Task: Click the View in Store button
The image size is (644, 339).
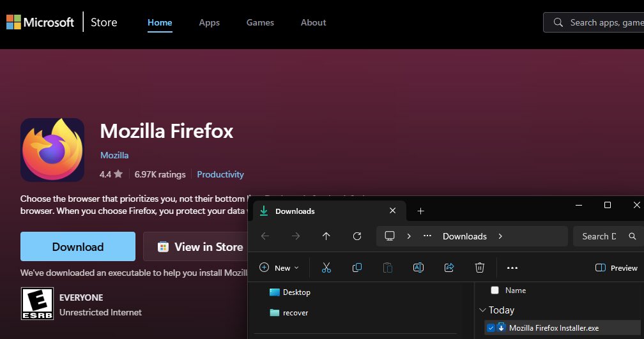Action: point(195,246)
